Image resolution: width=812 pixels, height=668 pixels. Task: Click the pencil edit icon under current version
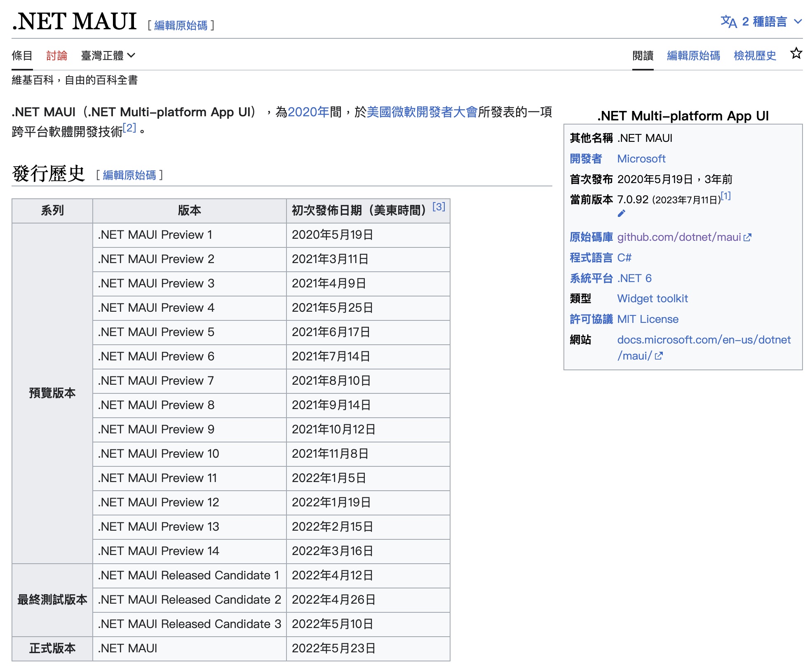[x=622, y=213]
